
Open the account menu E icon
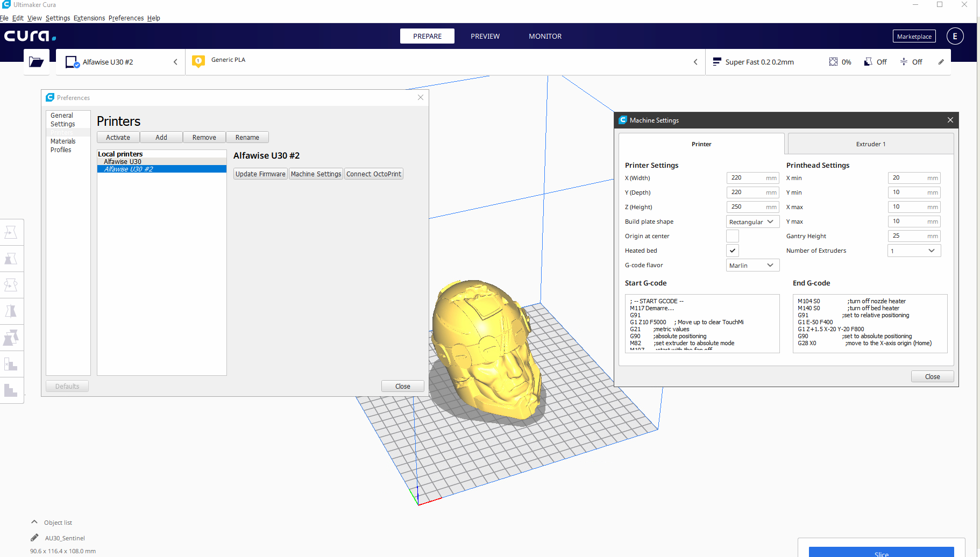click(955, 36)
